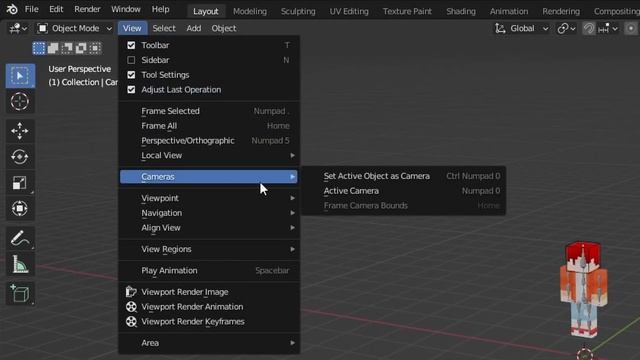Open Global orientation dropdown
This screenshot has height=360, width=640.
click(x=522, y=28)
